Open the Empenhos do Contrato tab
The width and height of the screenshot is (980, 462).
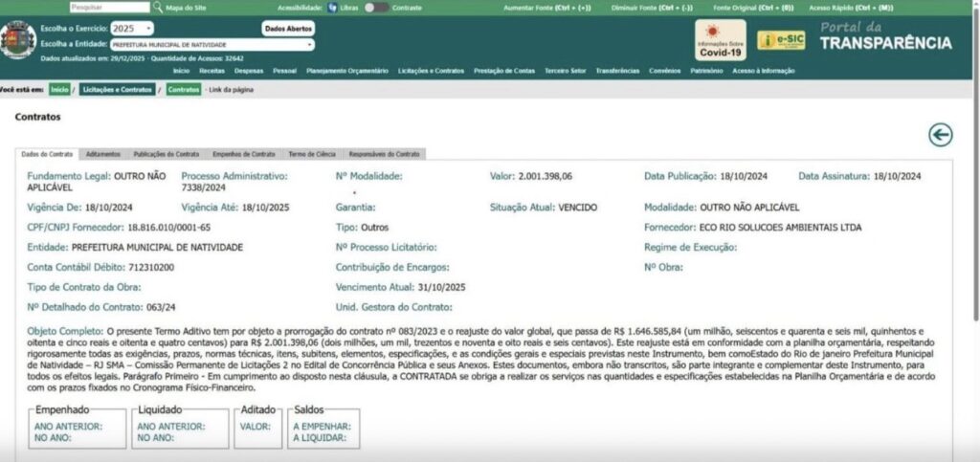click(x=243, y=154)
